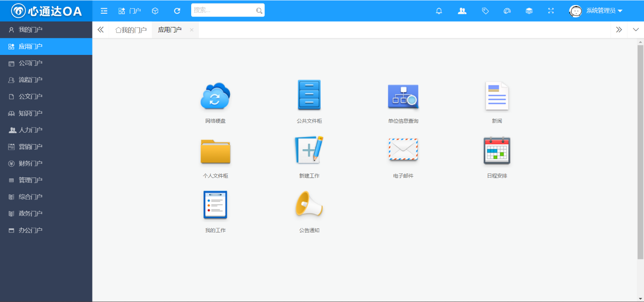This screenshot has height=302, width=644.
Task: Select 财务门户 in sidebar
Action: point(46,163)
